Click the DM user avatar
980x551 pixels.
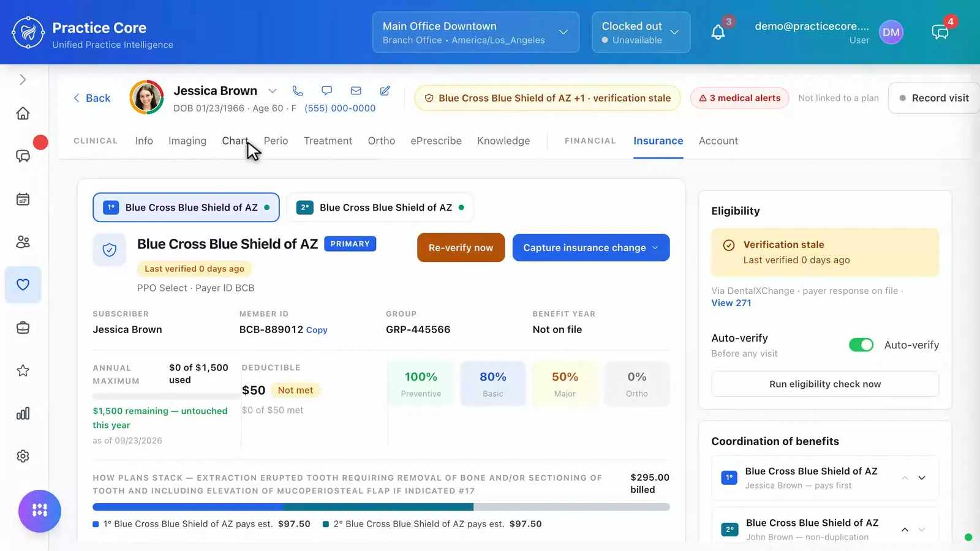point(891,32)
